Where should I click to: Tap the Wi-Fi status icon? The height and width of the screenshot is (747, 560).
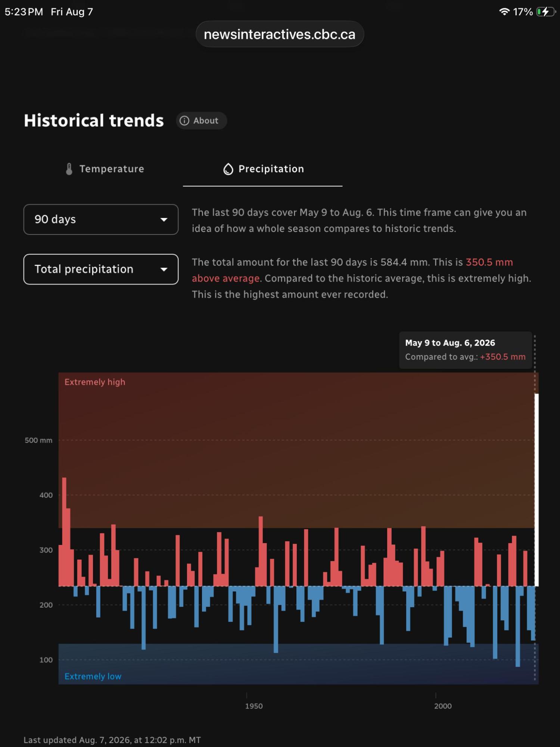point(504,12)
